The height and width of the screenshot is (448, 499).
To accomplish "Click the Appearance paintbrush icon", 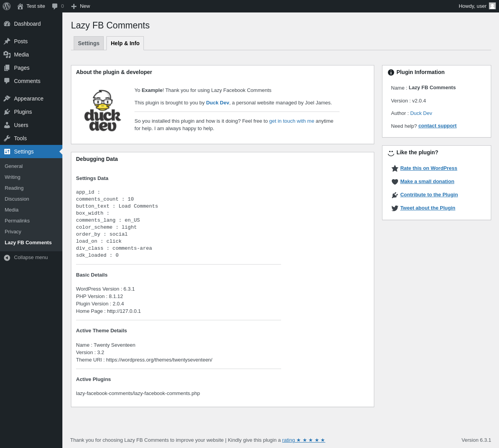I will [x=7, y=99].
